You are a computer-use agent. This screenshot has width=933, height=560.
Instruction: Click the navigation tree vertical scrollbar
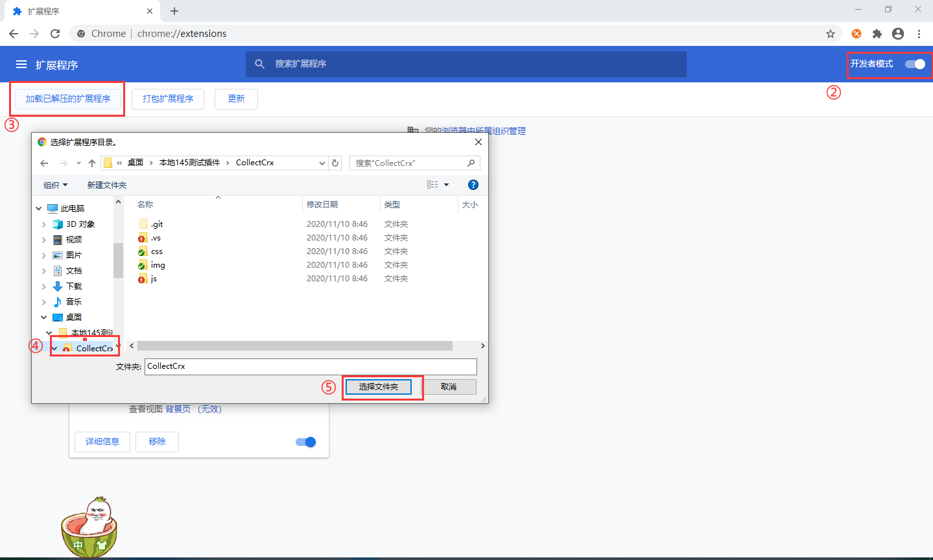point(118,260)
